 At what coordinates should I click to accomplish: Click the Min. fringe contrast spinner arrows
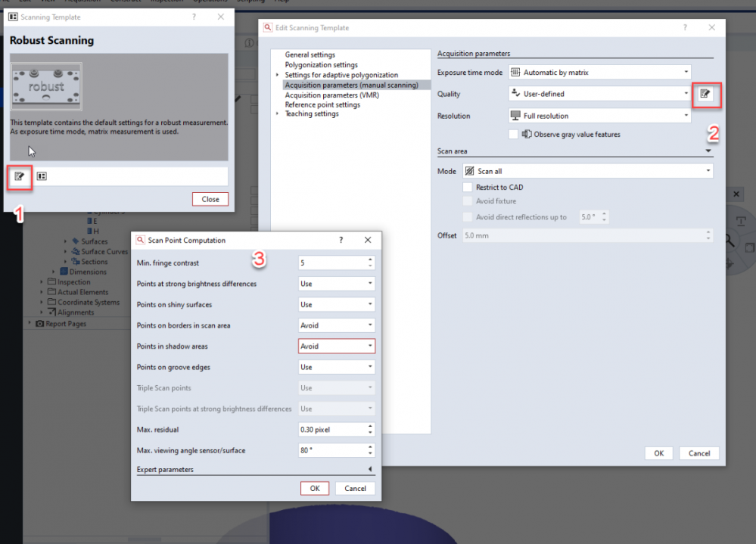tap(370, 263)
